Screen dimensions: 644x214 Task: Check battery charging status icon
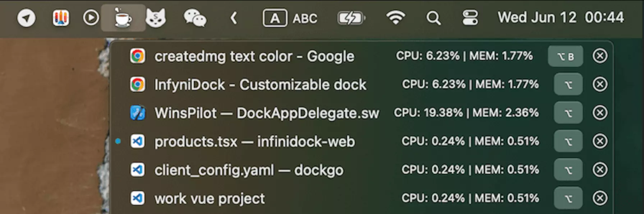(351, 18)
